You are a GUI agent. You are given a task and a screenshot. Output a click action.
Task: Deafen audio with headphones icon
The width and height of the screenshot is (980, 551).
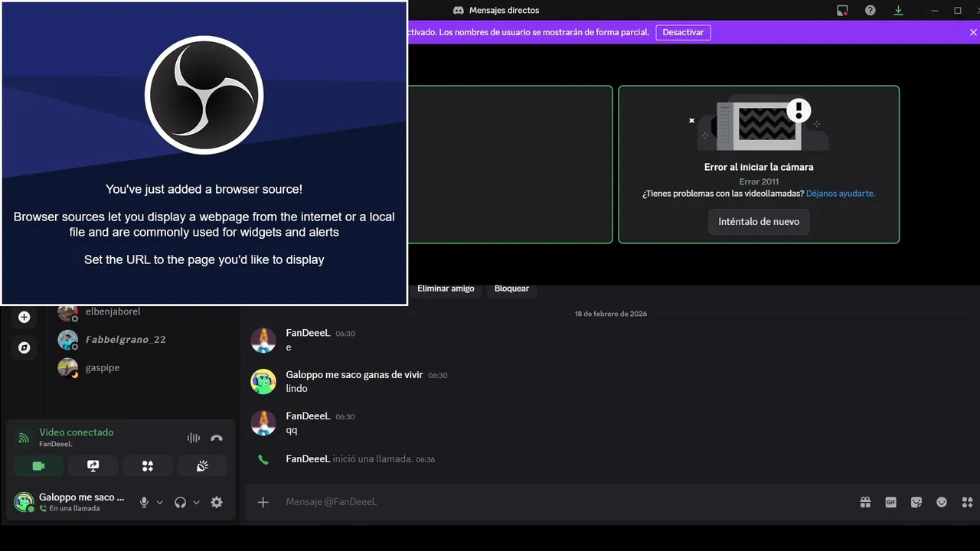[181, 502]
